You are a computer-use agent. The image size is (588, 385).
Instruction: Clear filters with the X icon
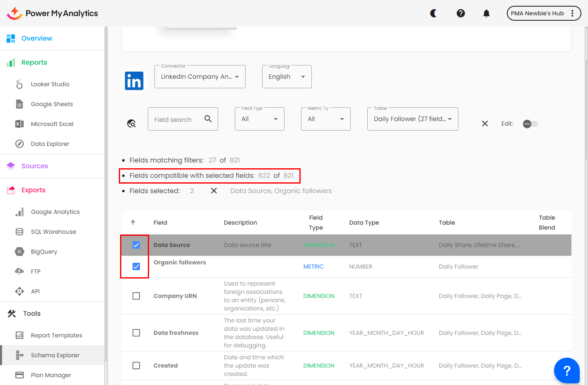click(485, 123)
